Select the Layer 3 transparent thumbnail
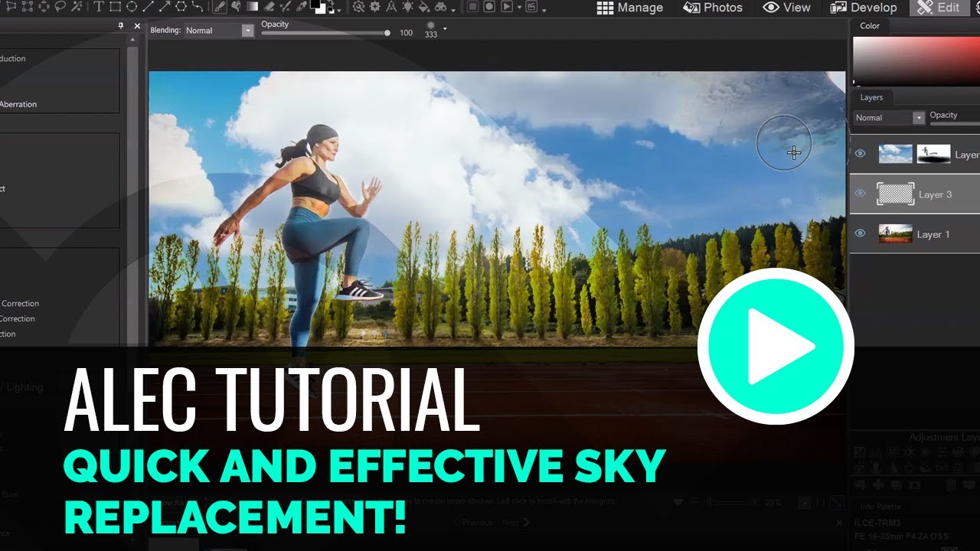 (x=896, y=194)
